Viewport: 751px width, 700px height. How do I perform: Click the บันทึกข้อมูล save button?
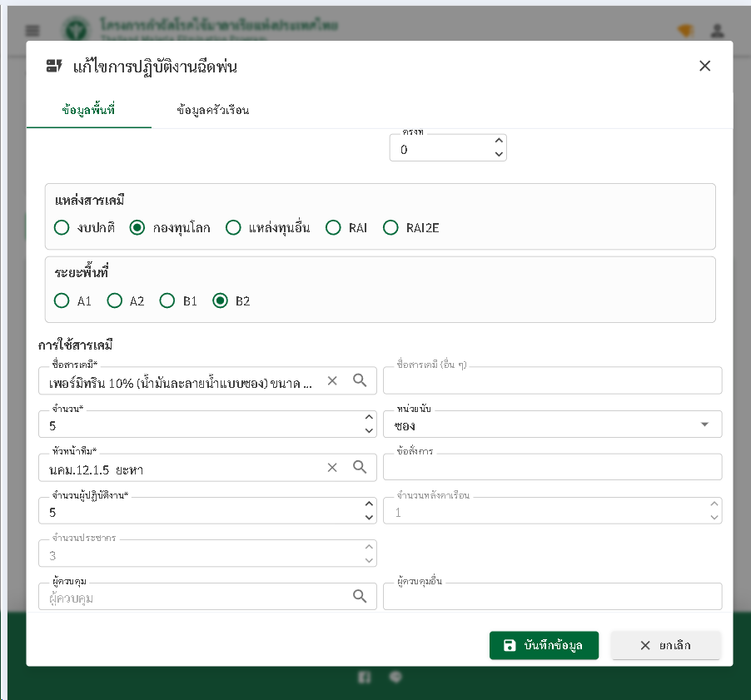point(544,645)
